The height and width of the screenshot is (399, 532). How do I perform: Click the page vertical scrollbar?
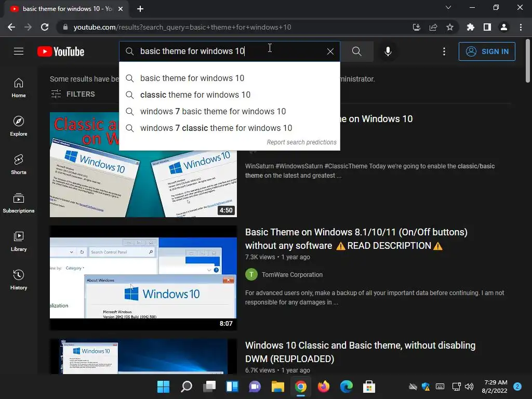528,61
